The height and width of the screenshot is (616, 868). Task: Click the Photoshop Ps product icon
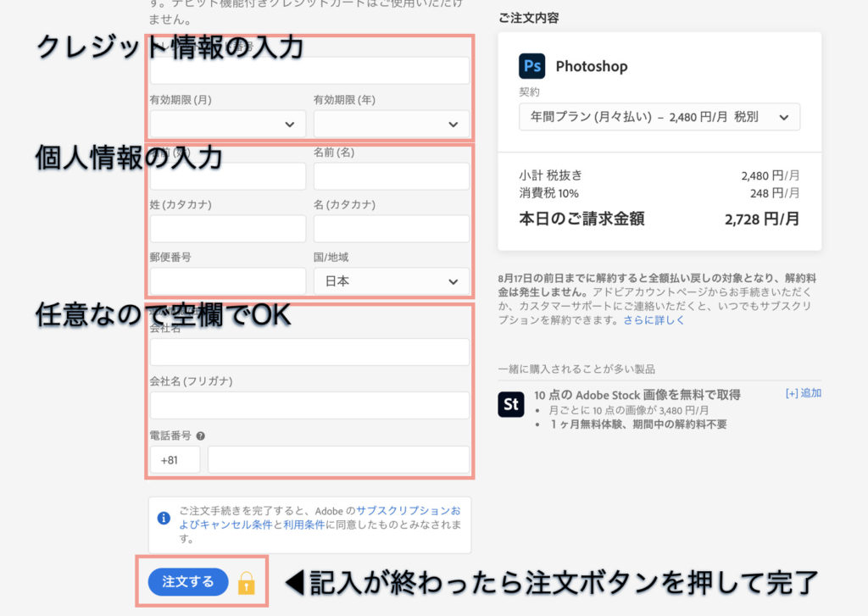click(x=531, y=66)
